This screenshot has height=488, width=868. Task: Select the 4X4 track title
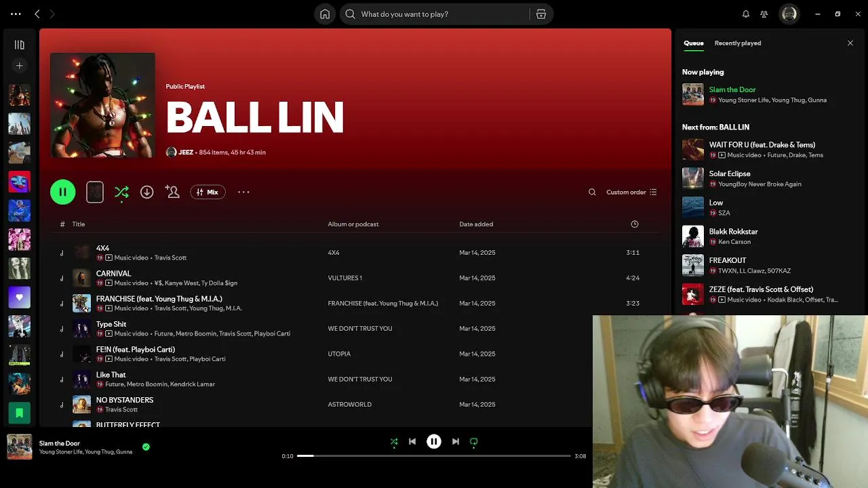pyautogui.click(x=102, y=249)
